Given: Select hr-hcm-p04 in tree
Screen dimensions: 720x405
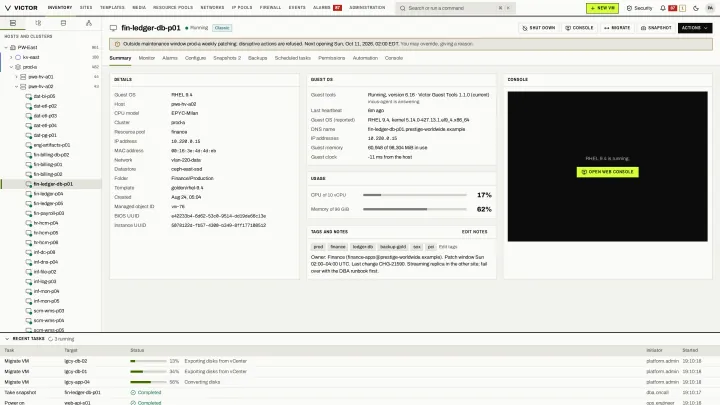Looking at the screenshot, I should click(45, 223).
